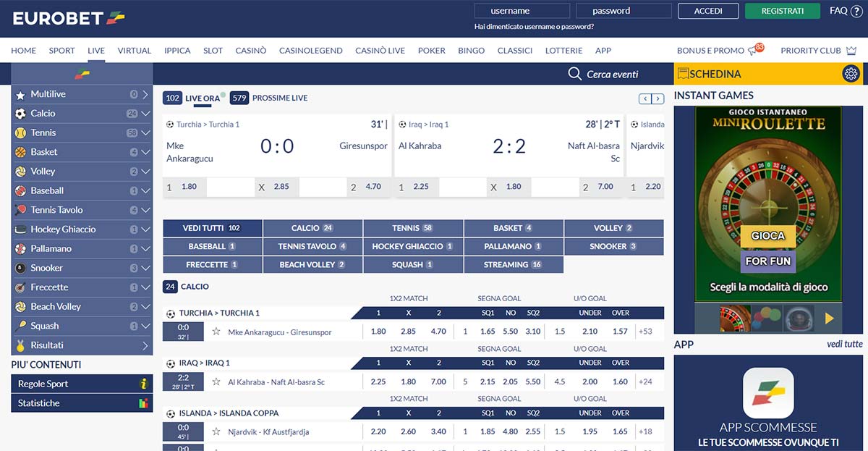The image size is (868, 451).
Task: Click the search magnifier icon
Action: pyautogui.click(x=574, y=74)
